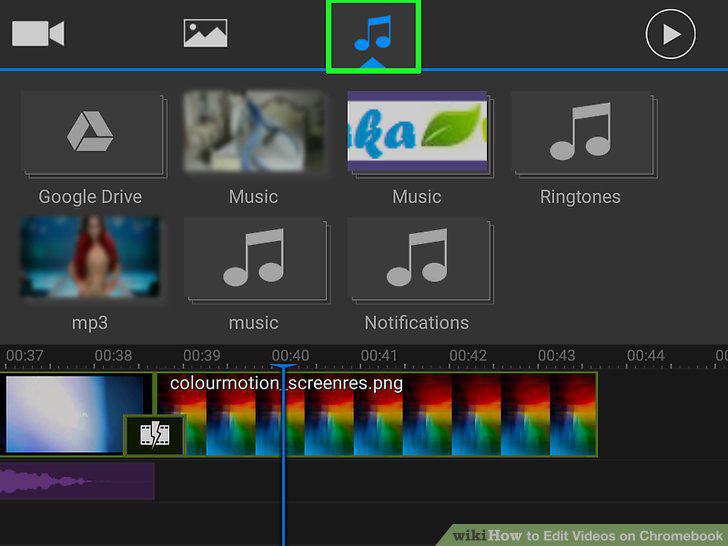Open the mp3 folder thumbnail
This screenshot has width=728, height=546.
[x=90, y=257]
